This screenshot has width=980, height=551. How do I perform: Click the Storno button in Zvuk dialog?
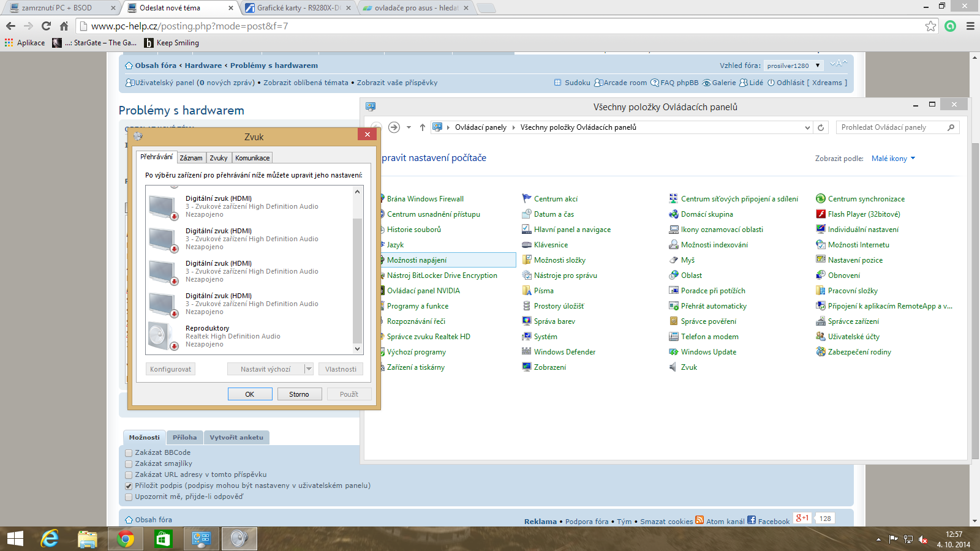(x=299, y=394)
